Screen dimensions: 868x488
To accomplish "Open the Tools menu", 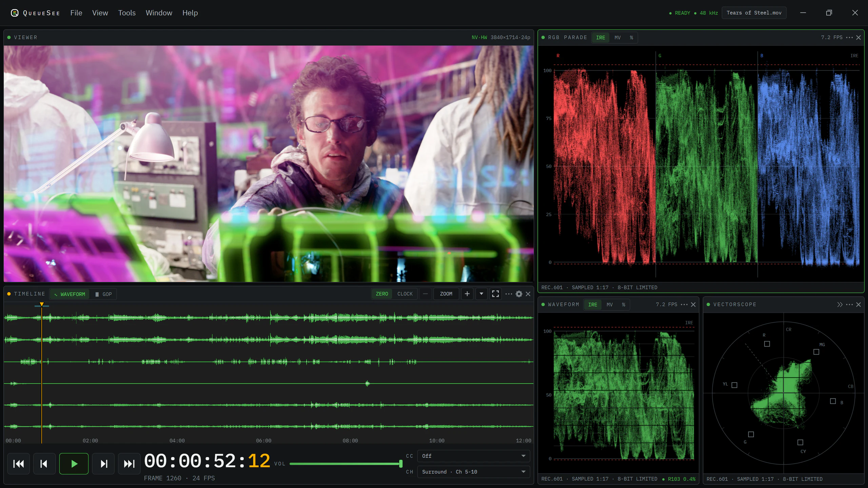I will coord(127,13).
